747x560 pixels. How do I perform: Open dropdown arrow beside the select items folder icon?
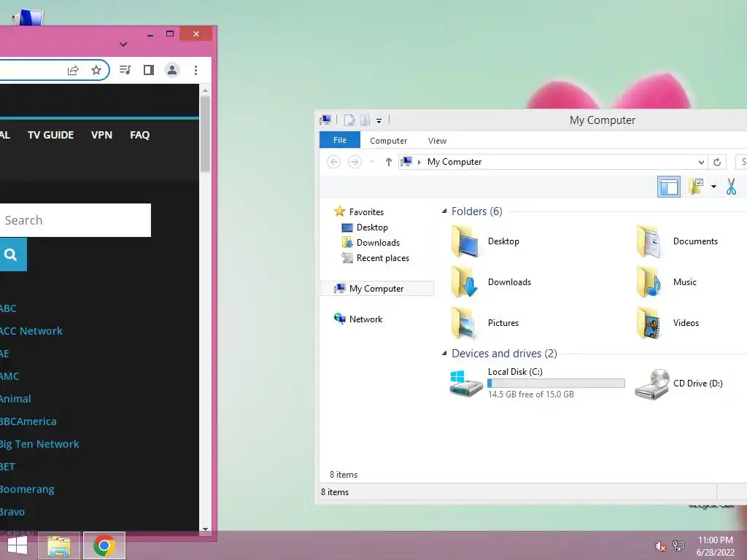pyautogui.click(x=713, y=187)
